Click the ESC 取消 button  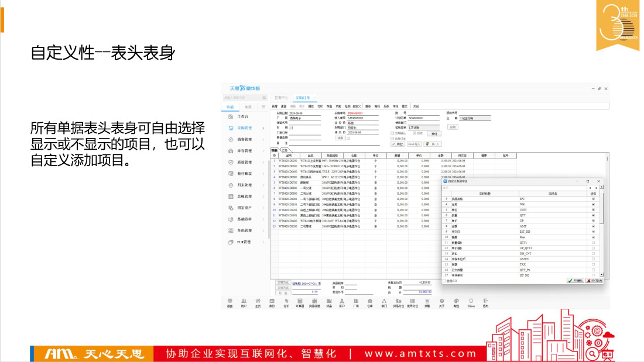[x=594, y=281]
